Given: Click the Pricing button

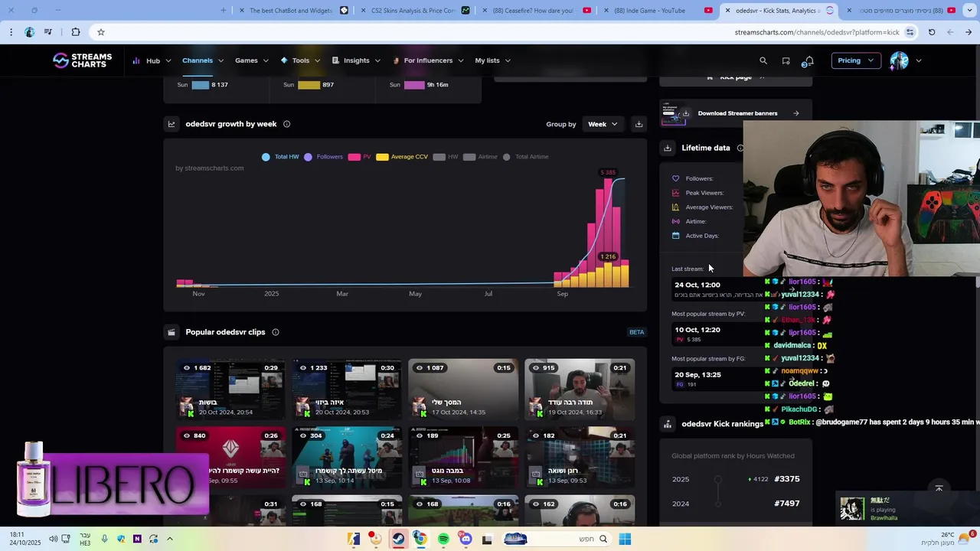Looking at the screenshot, I should point(855,60).
